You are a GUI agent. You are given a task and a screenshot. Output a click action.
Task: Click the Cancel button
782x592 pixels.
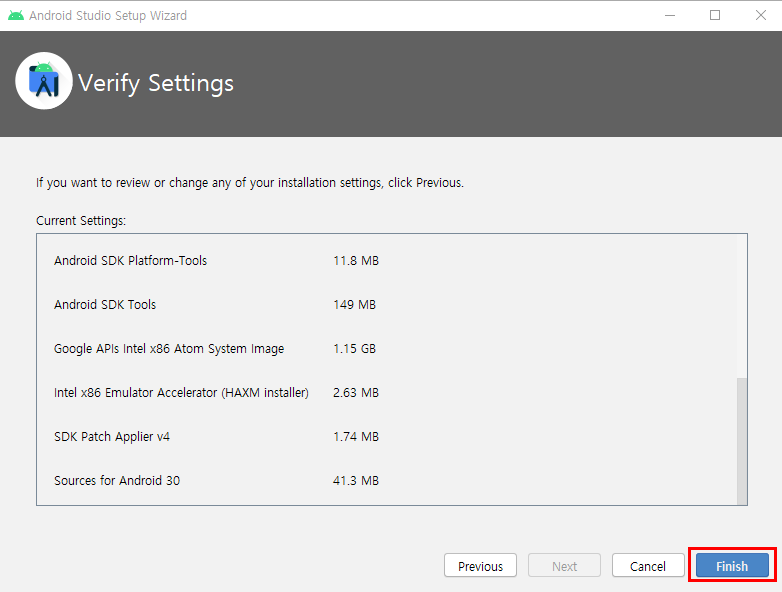[648, 566]
